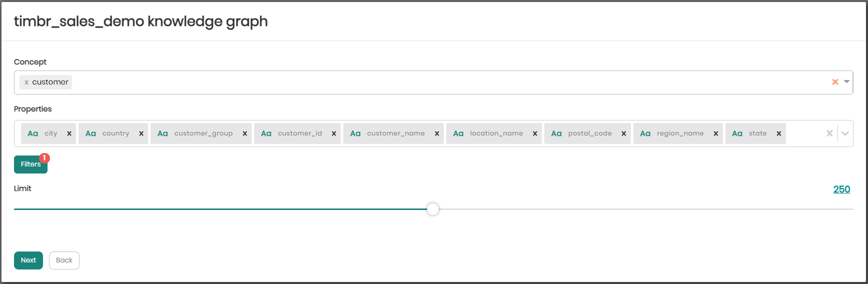Remove the location_name property
Image resolution: width=868 pixels, height=284 pixels.
(535, 133)
